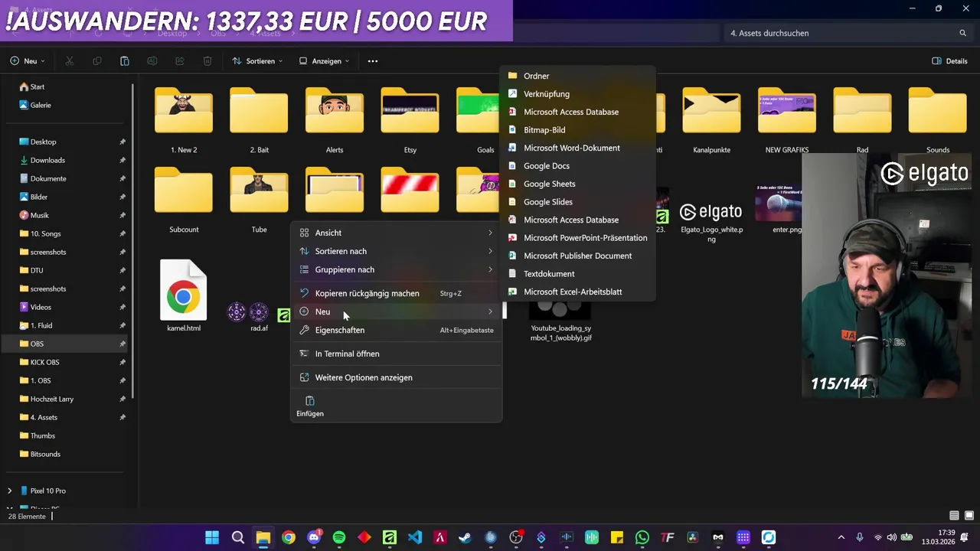Expand Gruppieren nach submenu arrow
Image resolution: width=980 pixels, height=551 pixels.
[490, 269]
